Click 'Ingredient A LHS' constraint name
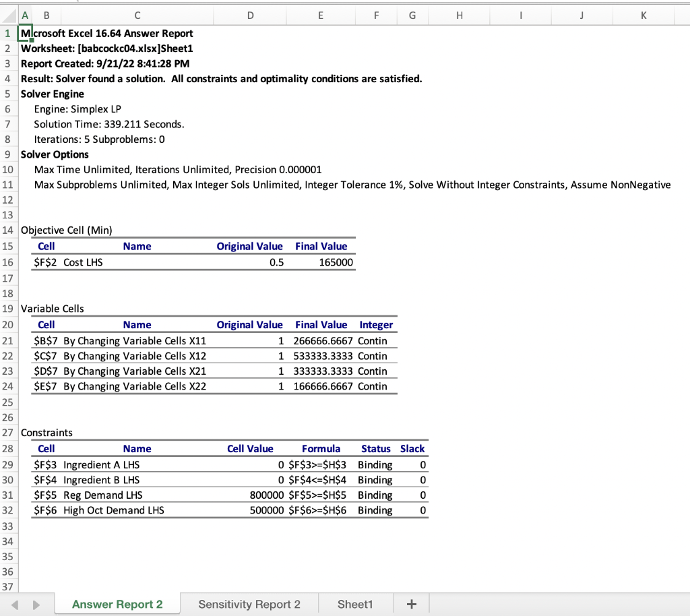Screen dimensions: 690x616 [x=101, y=465]
